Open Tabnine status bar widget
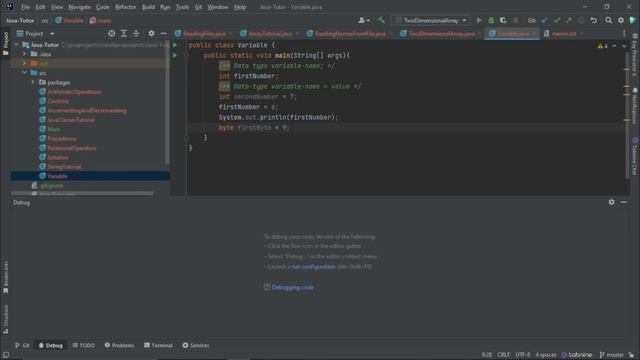Viewport: 640px width, 360px height. click(577, 355)
